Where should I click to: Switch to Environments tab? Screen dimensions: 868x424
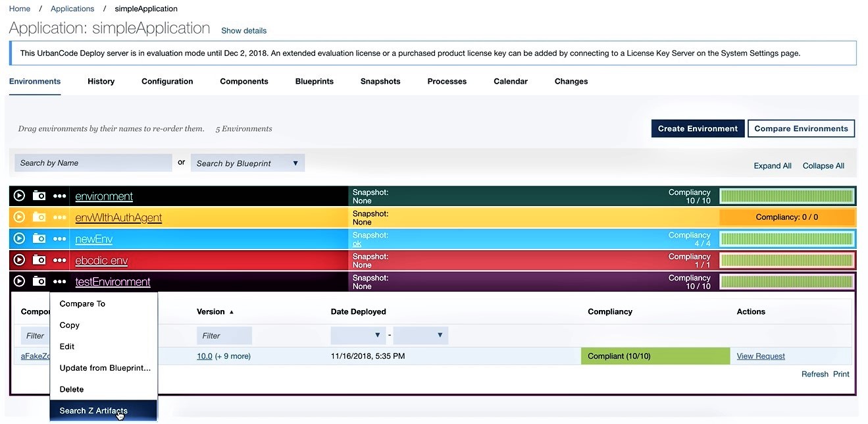tap(35, 82)
